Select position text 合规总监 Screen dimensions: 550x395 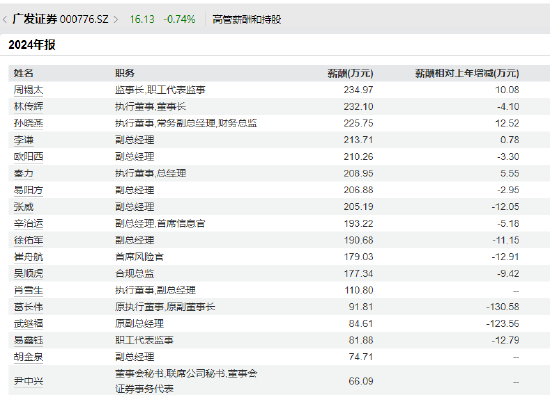135,273
